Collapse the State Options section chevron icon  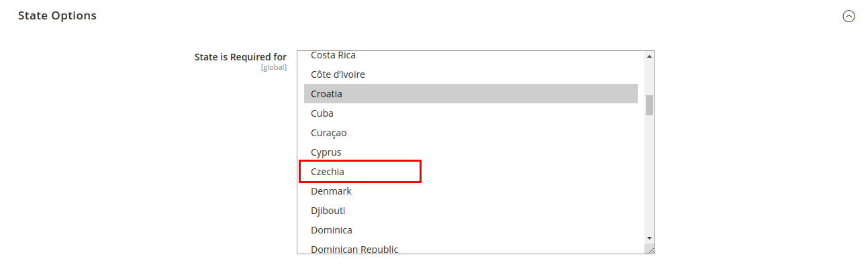849,16
